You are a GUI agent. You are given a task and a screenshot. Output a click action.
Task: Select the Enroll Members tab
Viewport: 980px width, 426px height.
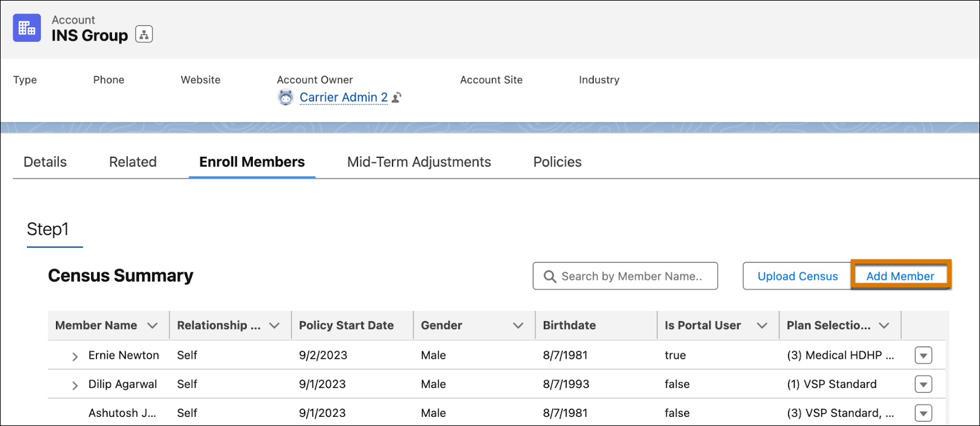tap(252, 162)
